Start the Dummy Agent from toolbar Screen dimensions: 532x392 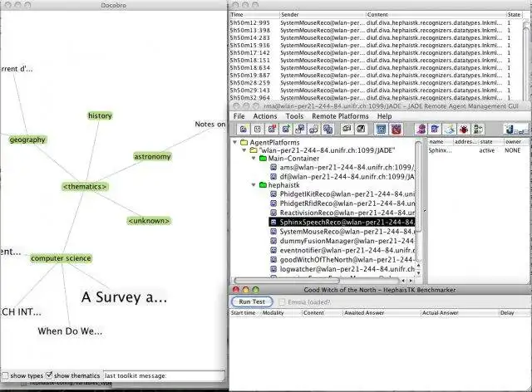[435, 130]
